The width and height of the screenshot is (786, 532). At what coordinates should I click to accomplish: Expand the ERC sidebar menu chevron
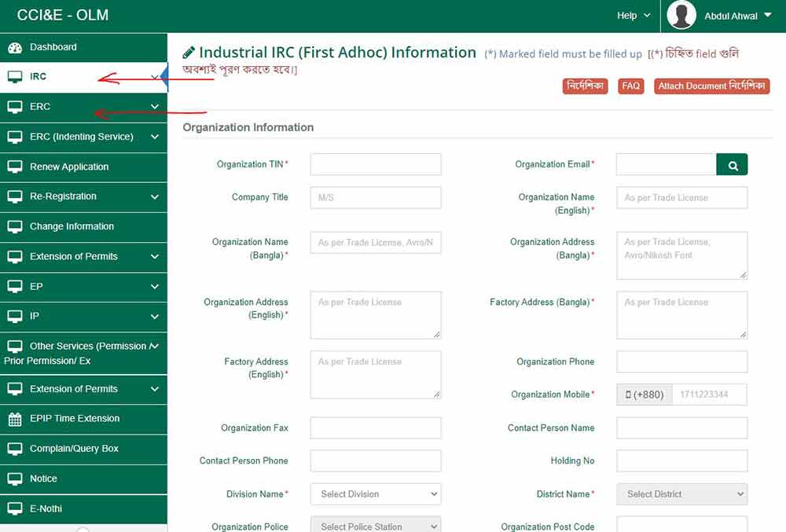[x=154, y=106]
